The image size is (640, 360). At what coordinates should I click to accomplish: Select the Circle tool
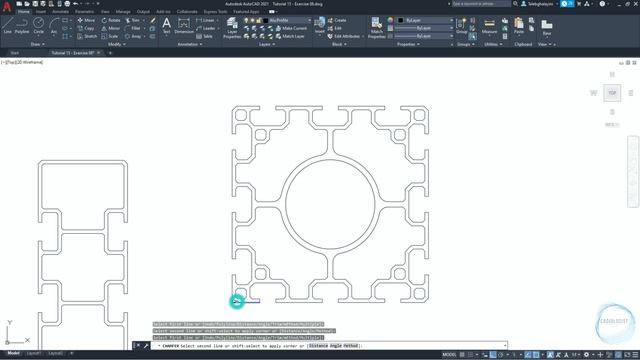click(38, 25)
